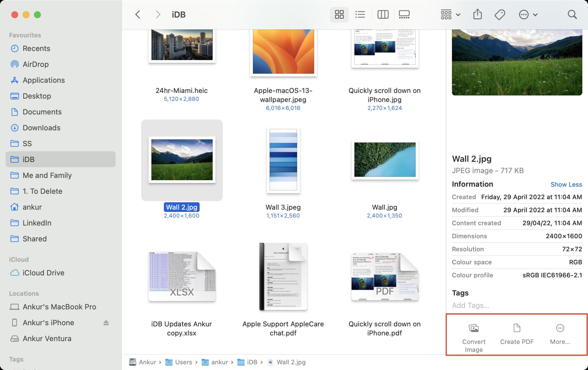Eject Ankur's iPhone in sidebar
Viewport: 588px width, 370px height.
coord(106,323)
